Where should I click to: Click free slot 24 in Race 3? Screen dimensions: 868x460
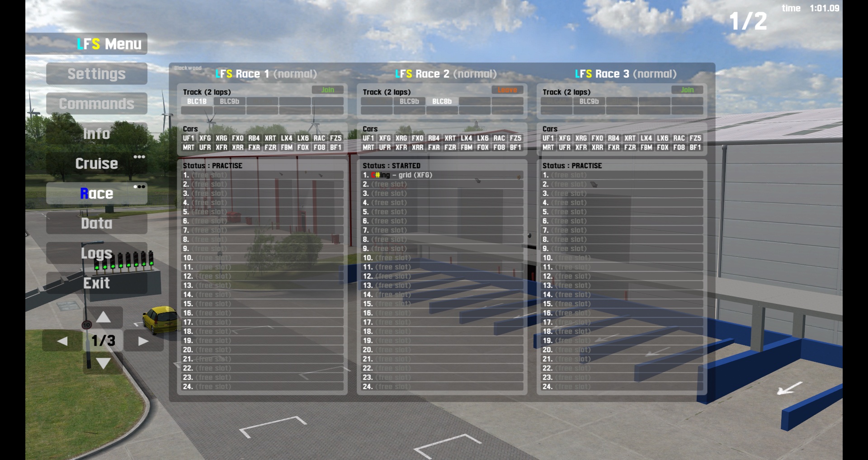pos(622,386)
